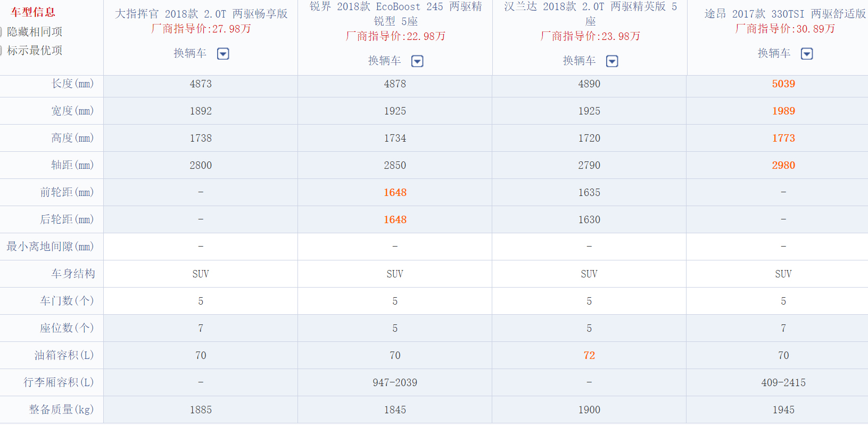Viewport: 868px width, 425px height.
Task: Select the 整备质量(kg) row label
Action: [61, 410]
